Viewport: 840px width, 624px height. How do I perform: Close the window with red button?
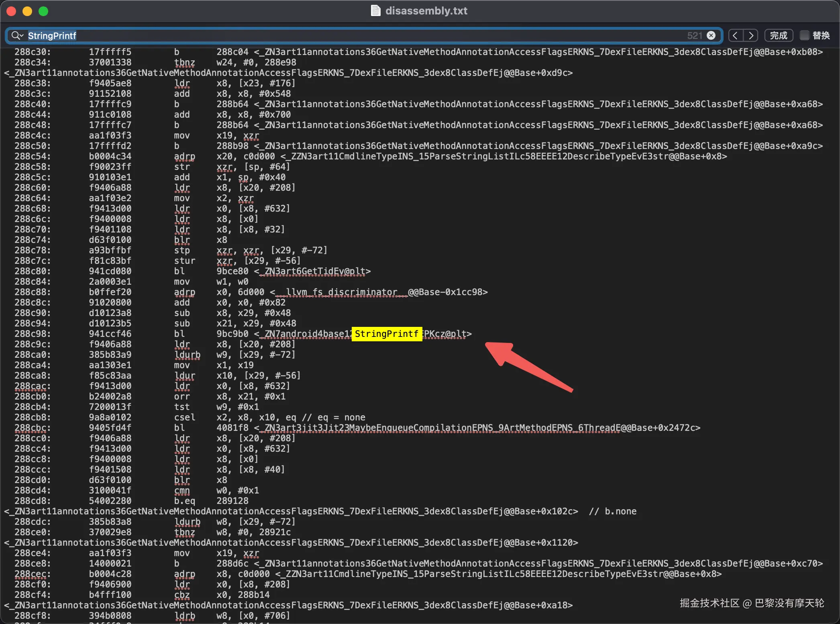pos(11,11)
